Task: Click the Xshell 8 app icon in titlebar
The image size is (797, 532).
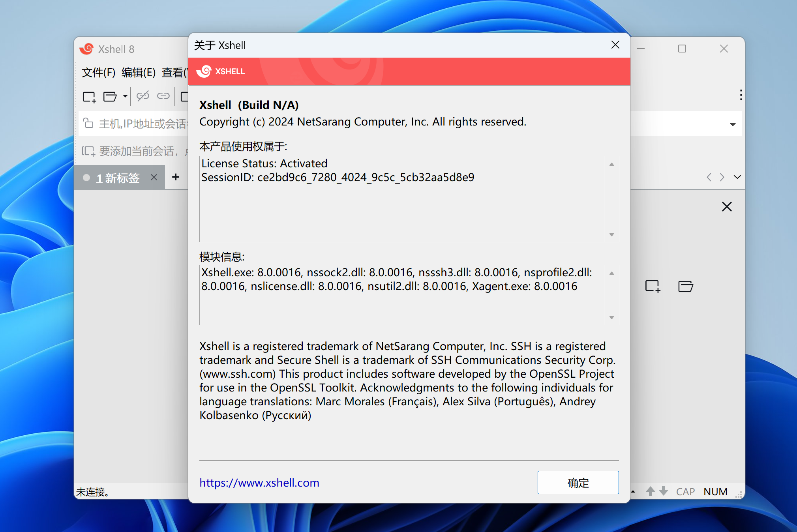Action: click(x=86, y=49)
